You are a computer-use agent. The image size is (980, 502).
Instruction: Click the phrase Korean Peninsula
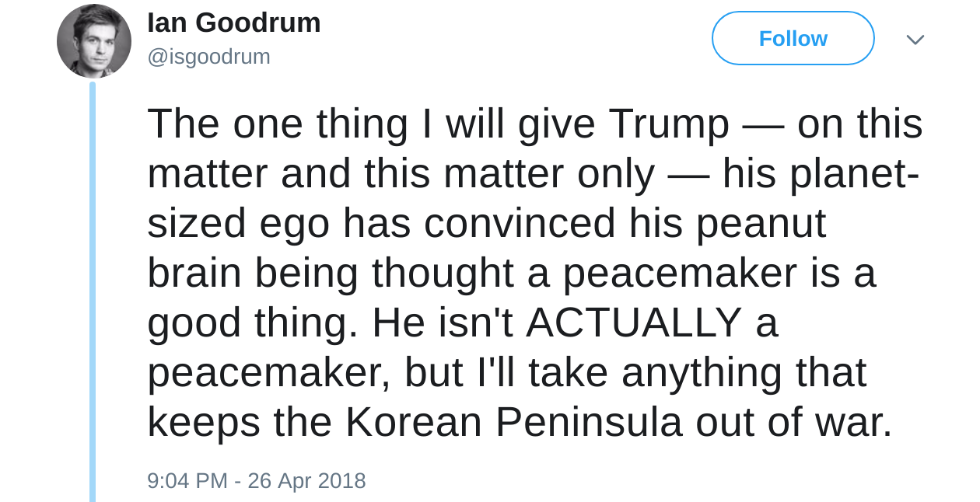click(x=513, y=422)
